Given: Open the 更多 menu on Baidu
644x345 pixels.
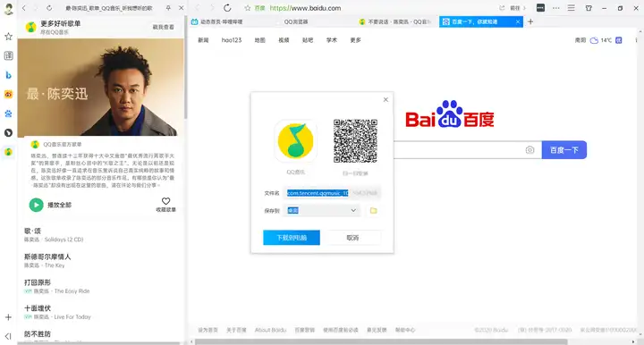Looking at the screenshot, I should coord(356,40).
